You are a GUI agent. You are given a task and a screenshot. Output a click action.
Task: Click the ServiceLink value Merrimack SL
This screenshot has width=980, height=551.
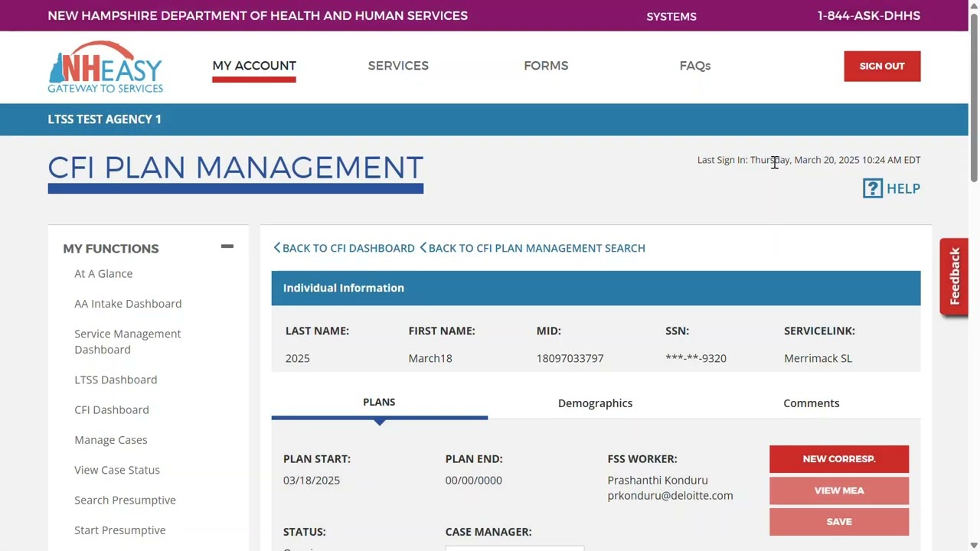pos(818,358)
